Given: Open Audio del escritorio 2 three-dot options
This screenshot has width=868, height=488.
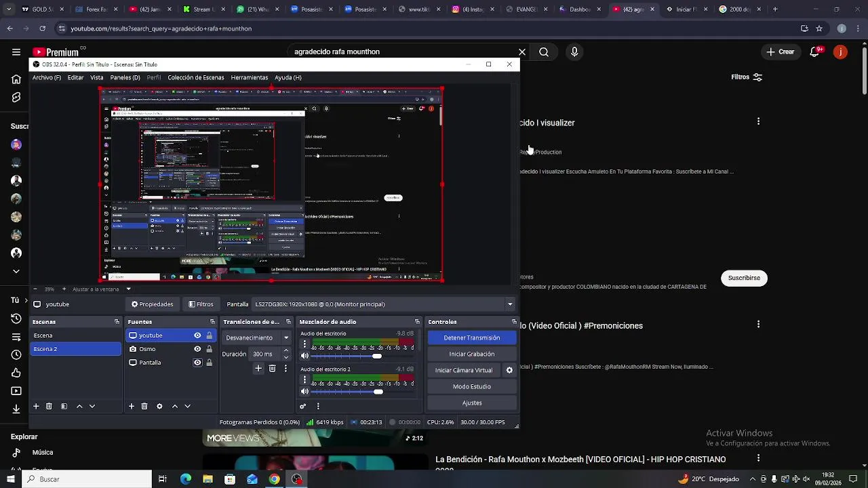Looking at the screenshot, I should tap(304, 381).
